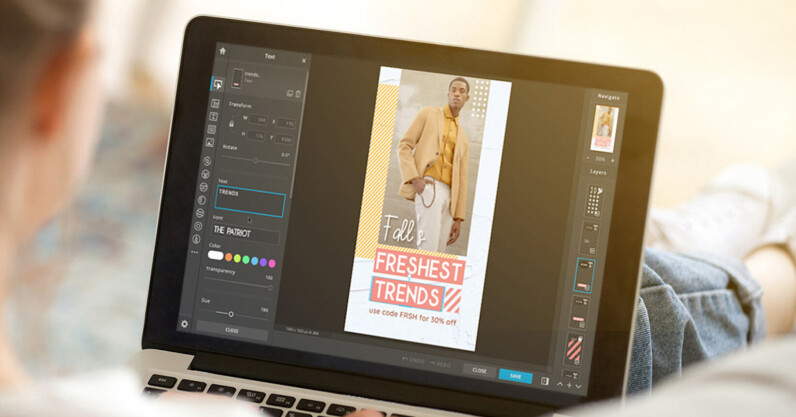
Task: Close the Text panel with X
Action: pos(304,60)
